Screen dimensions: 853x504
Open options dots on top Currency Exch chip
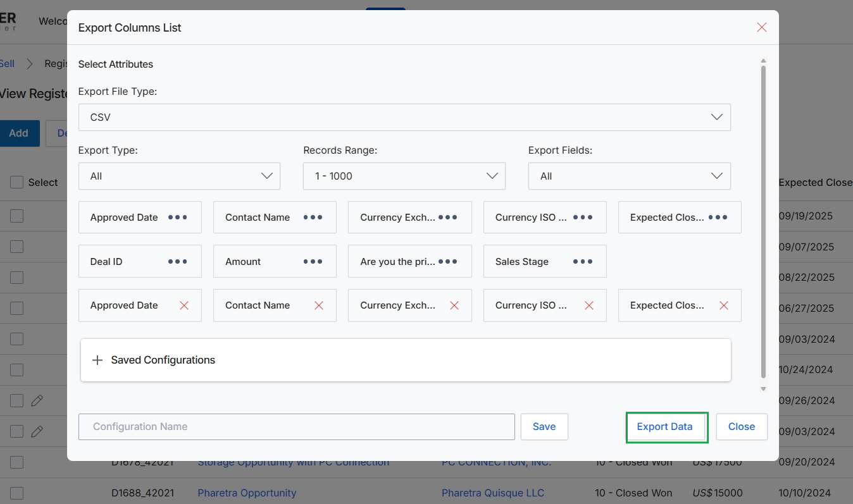[447, 217]
